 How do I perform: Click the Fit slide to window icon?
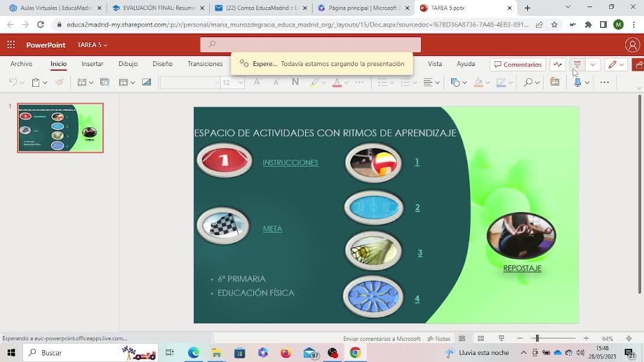click(629, 338)
